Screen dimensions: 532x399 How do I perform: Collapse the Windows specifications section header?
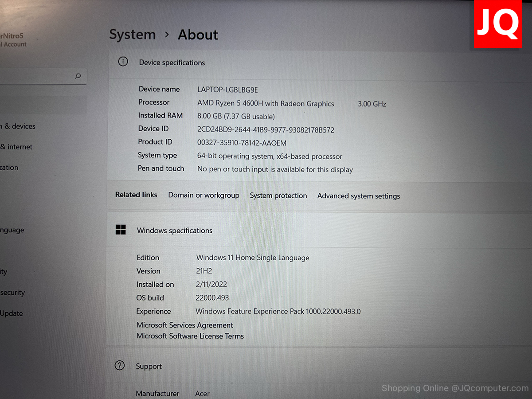319,231
